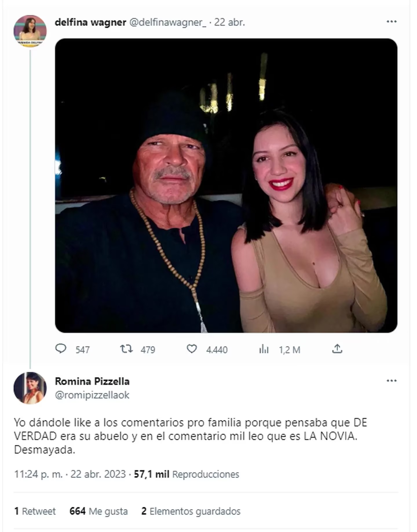
Task: Click the @delfinawagner_ handle
Action: pos(168,22)
